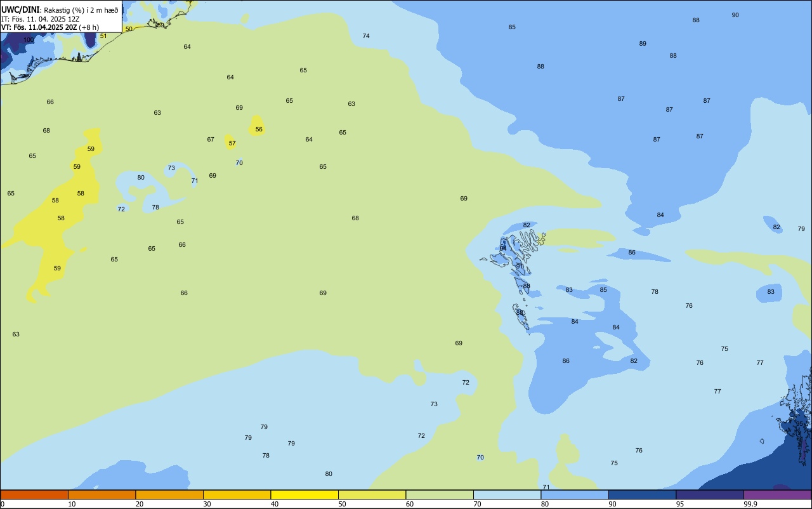Click the UWC/DINI title label
The image size is (812, 509).
click(x=20, y=10)
